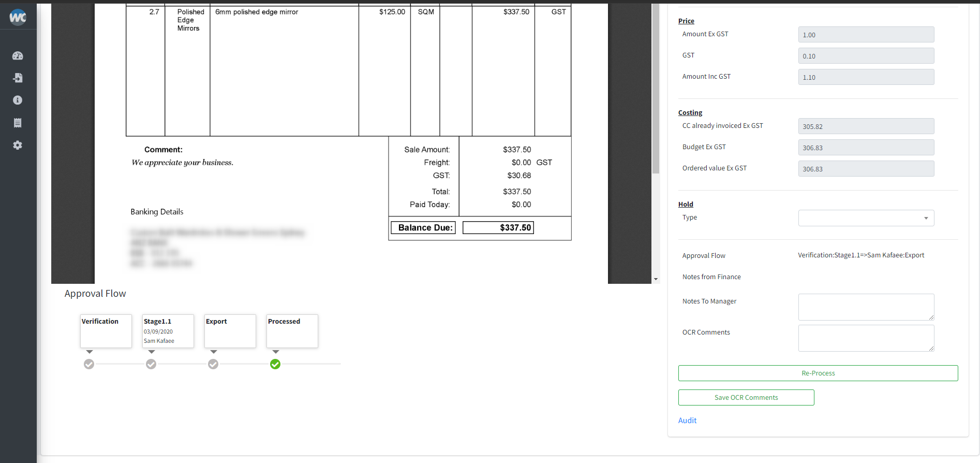Select the Verification approval card
Screen dimensions: 980x463
tap(106, 331)
